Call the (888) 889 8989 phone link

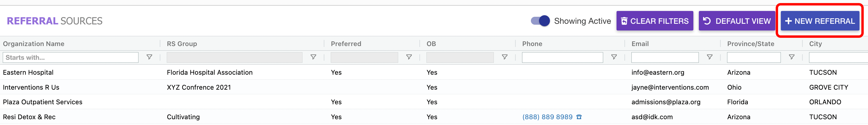(x=547, y=117)
